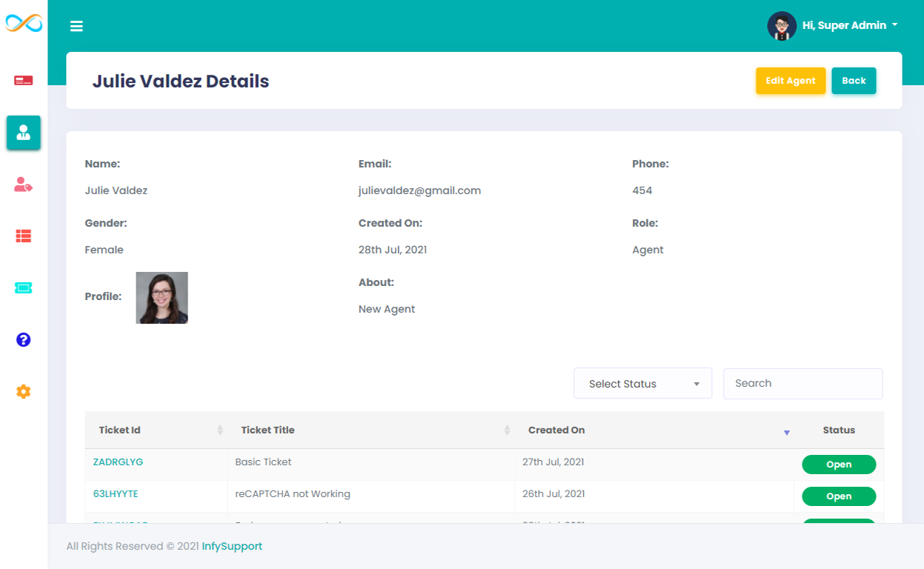
Task: Open the Customers section icon
Action: [23, 184]
